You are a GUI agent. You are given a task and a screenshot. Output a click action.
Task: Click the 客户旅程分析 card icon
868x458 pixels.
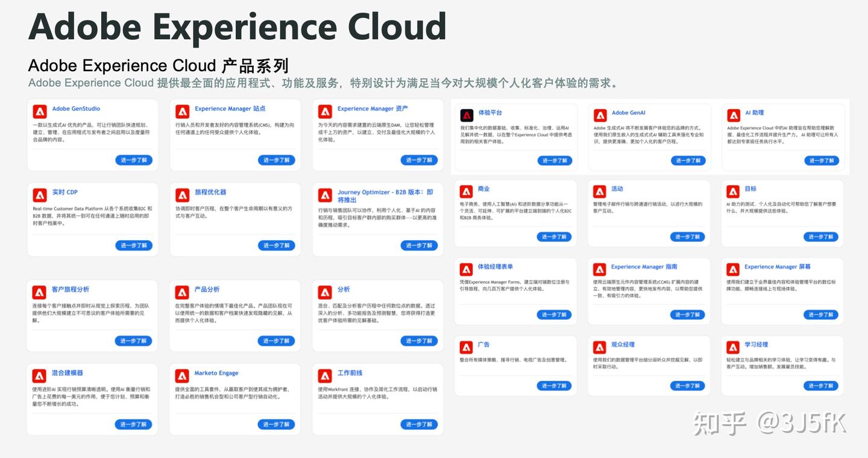[40, 291]
